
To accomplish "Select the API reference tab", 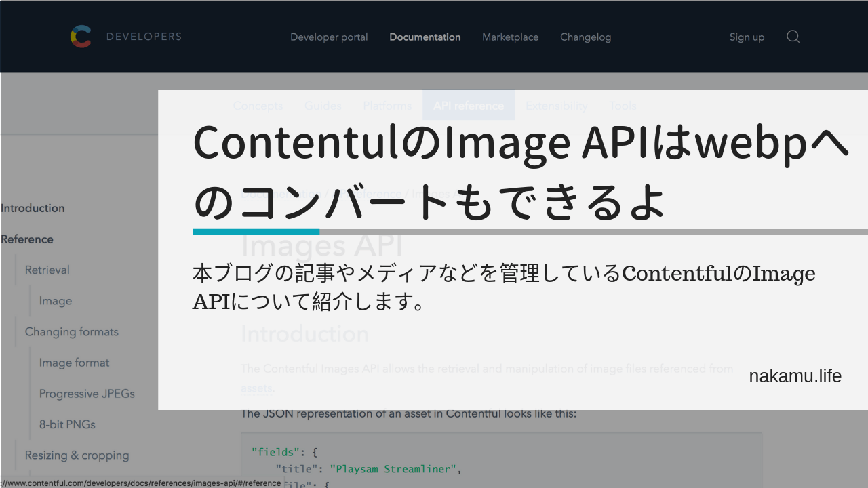I will (468, 106).
